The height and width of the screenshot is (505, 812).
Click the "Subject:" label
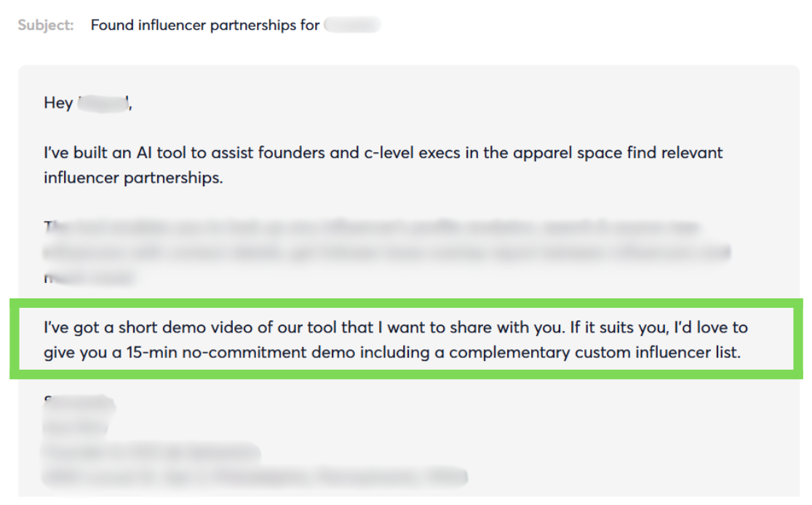coord(46,25)
